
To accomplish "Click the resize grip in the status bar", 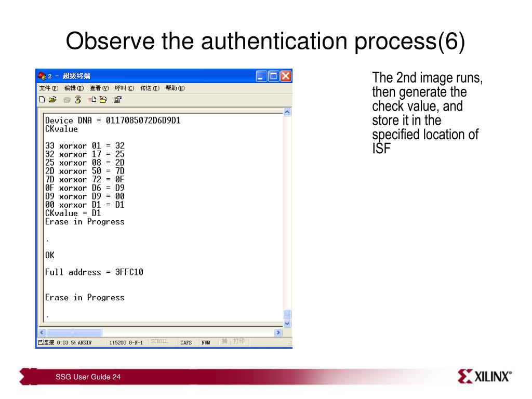I will 289,344.
